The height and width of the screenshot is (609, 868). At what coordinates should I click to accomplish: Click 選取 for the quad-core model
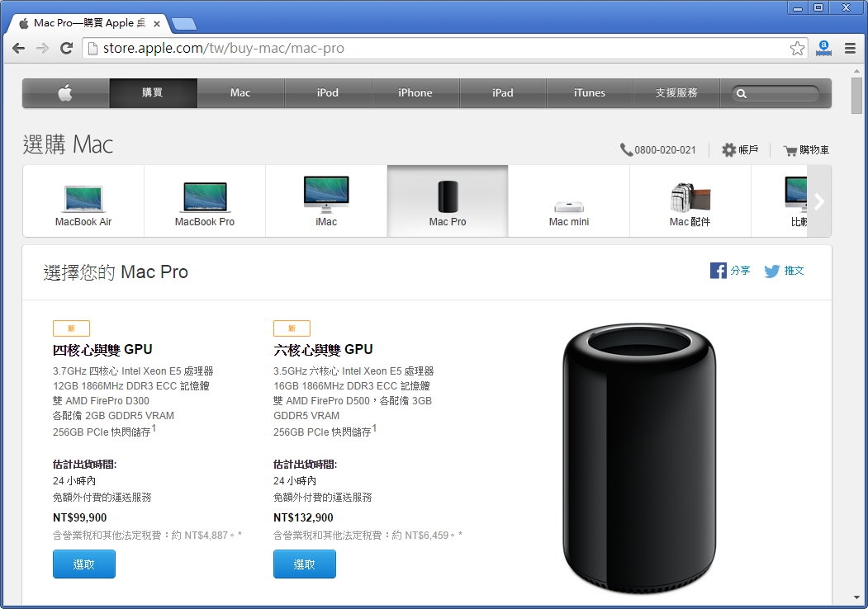point(84,564)
